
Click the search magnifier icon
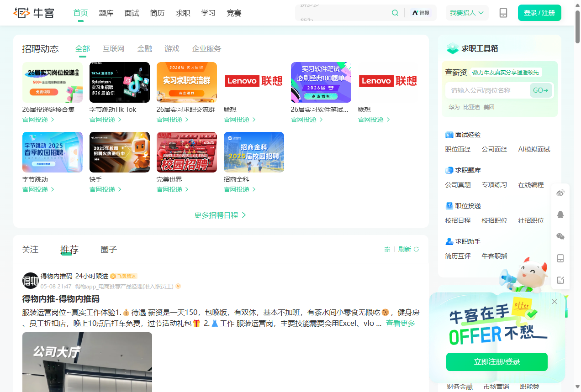coord(395,13)
